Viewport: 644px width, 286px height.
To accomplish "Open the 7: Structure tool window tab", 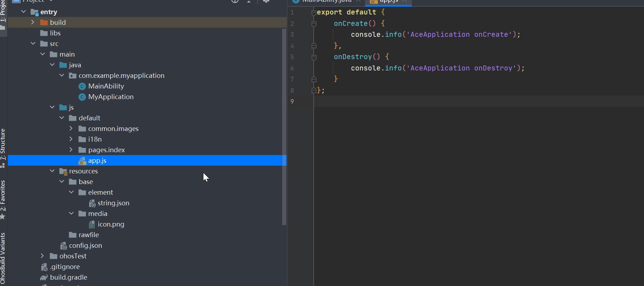I will [x=3, y=148].
